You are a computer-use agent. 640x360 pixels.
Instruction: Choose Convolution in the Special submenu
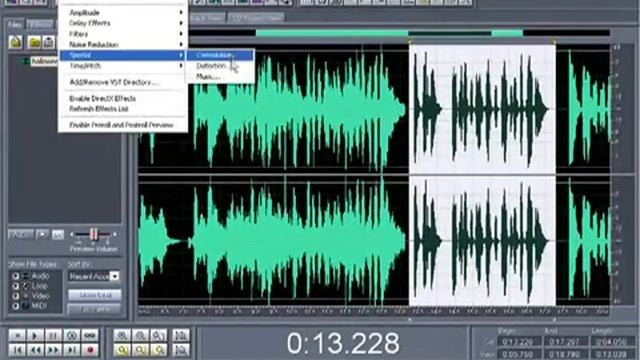(x=220, y=55)
